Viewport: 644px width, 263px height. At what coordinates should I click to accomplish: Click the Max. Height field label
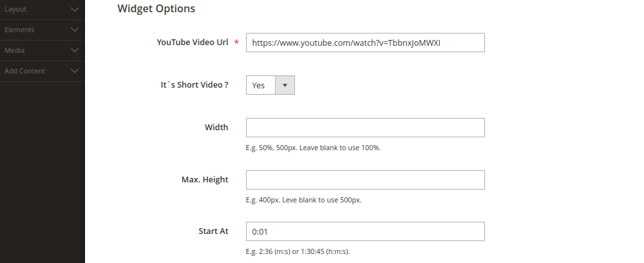pos(205,180)
